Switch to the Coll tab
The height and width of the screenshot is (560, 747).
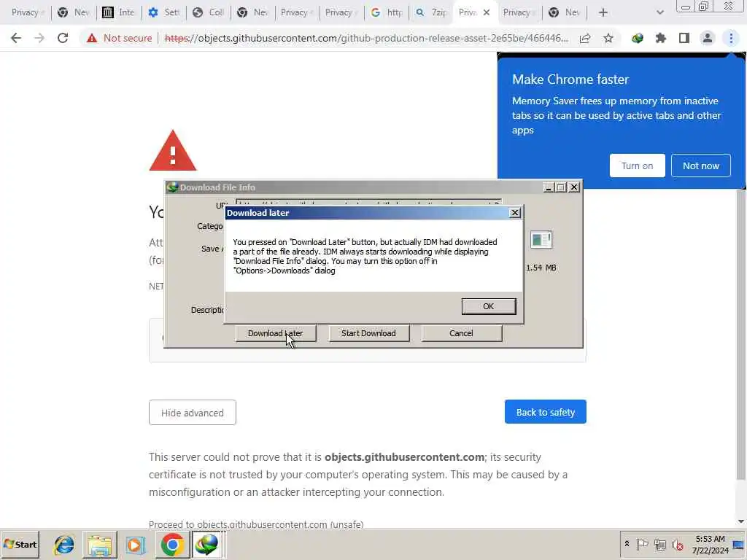pos(208,12)
